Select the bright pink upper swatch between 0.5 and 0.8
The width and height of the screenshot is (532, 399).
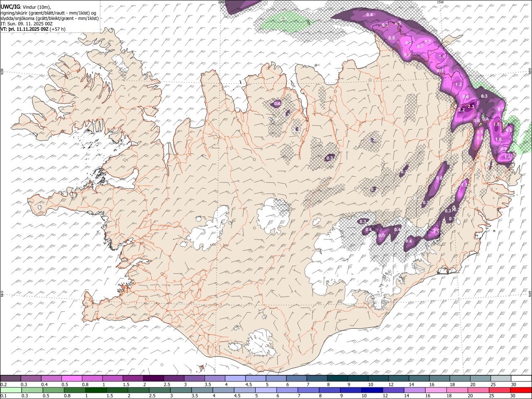pyautogui.click(x=72, y=378)
